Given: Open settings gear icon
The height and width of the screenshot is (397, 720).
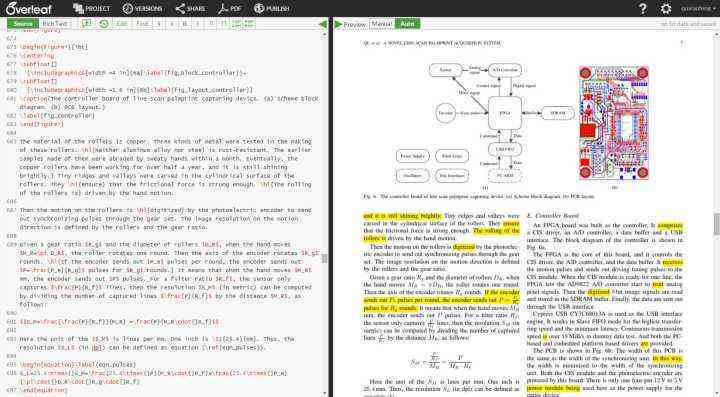Looking at the screenshot, I should [666, 8].
